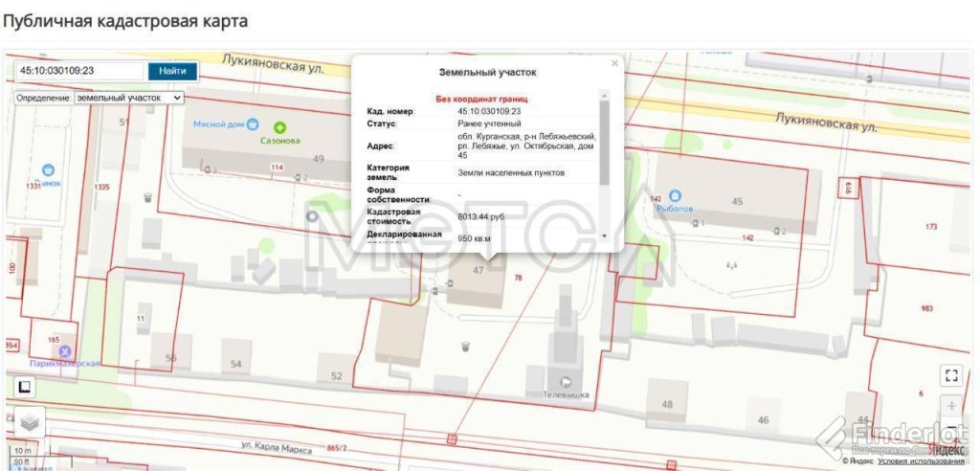Screen dimensions: 980x471
Task: Click the green Сазонова pharmacy icon
Action: (x=279, y=127)
